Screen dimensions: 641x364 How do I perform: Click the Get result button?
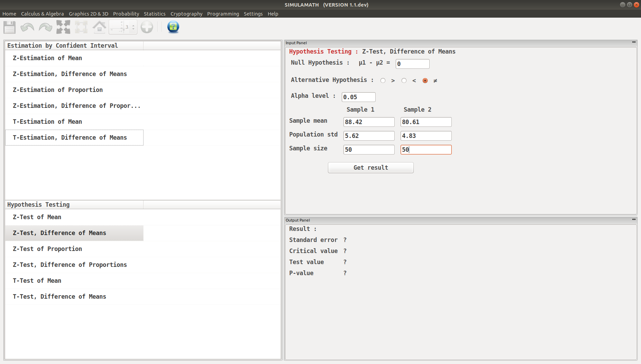371,168
